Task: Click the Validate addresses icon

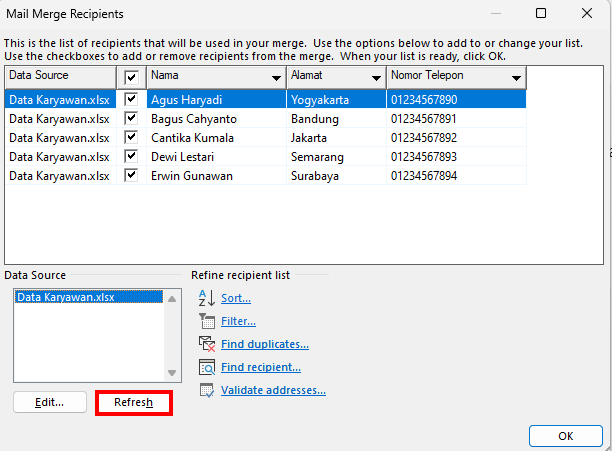Action: pos(207,390)
